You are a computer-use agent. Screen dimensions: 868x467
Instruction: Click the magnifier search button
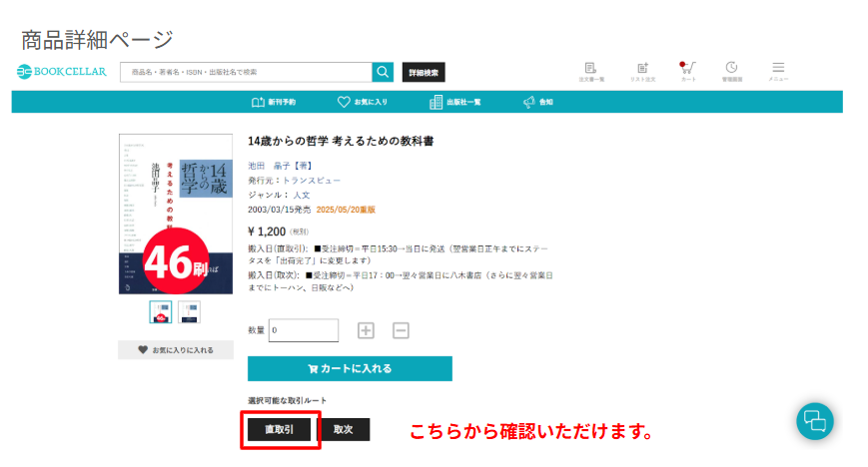383,72
